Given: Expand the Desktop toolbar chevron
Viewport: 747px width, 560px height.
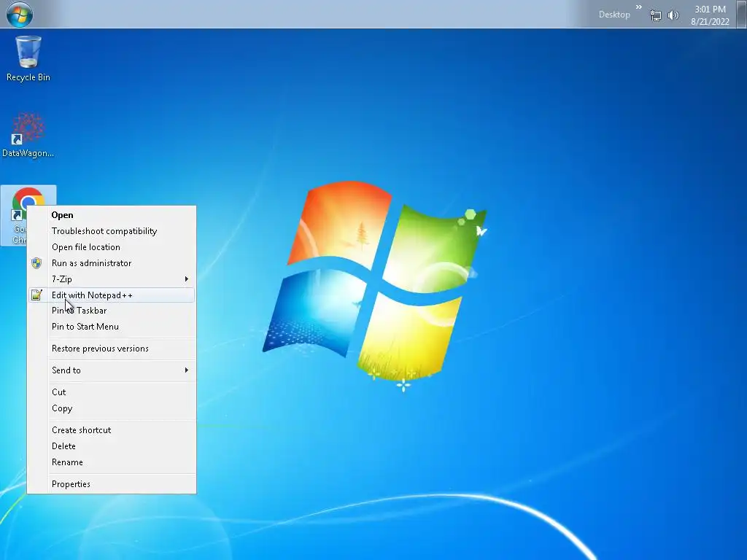Looking at the screenshot, I should (639, 7).
